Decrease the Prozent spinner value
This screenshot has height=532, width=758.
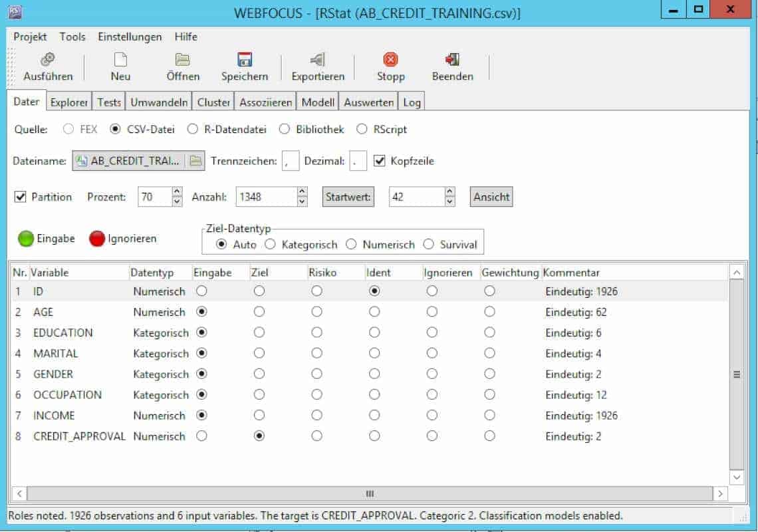(177, 201)
